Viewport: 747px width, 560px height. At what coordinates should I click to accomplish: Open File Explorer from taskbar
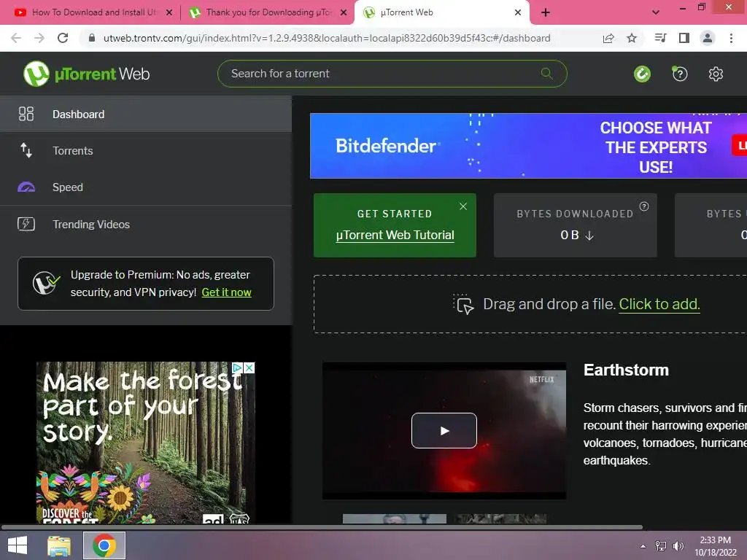coord(59,545)
